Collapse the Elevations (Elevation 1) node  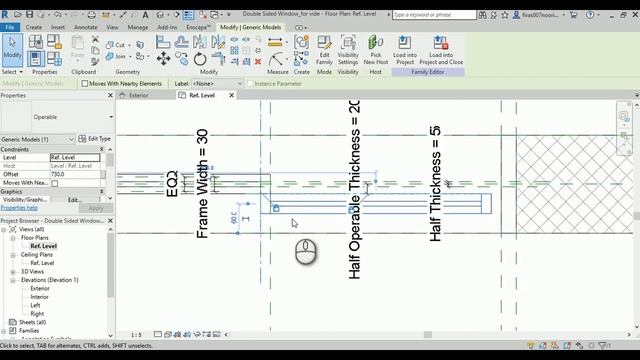click(13, 280)
